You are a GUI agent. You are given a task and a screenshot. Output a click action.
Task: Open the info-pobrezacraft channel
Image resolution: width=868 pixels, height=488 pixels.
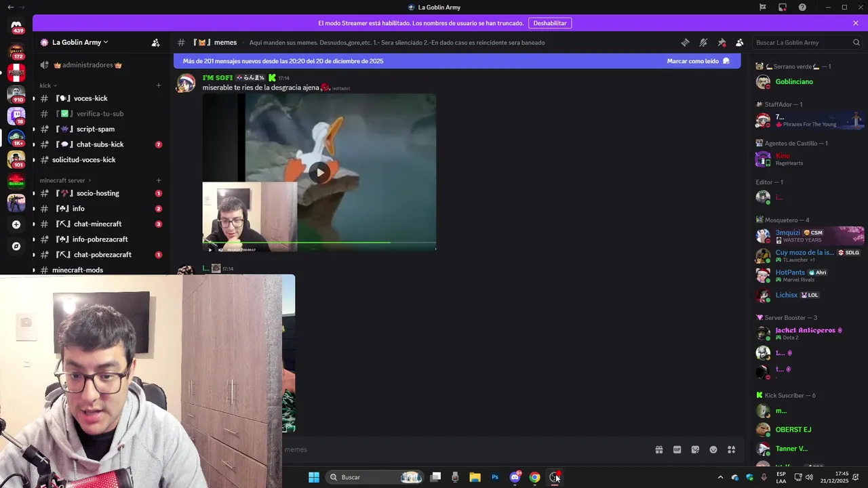(x=99, y=239)
